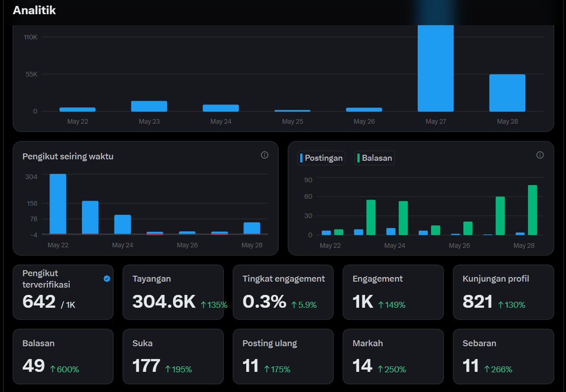Image resolution: width=566 pixels, height=392 pixels.
Task: Click the Pengikut seiring waktu title
Action: (68, 156)
